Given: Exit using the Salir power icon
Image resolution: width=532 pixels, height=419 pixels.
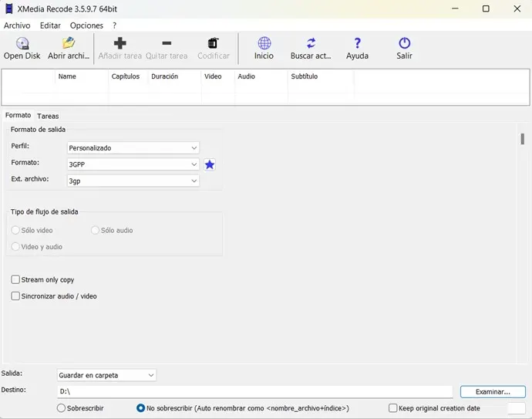Looking at the screenshot, I should (405, 43).
